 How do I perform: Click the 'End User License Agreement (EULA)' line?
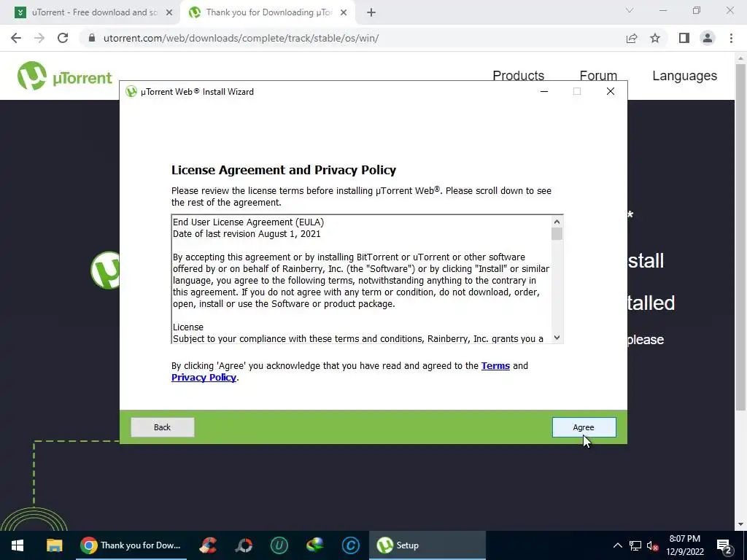(x=248, y=222)
